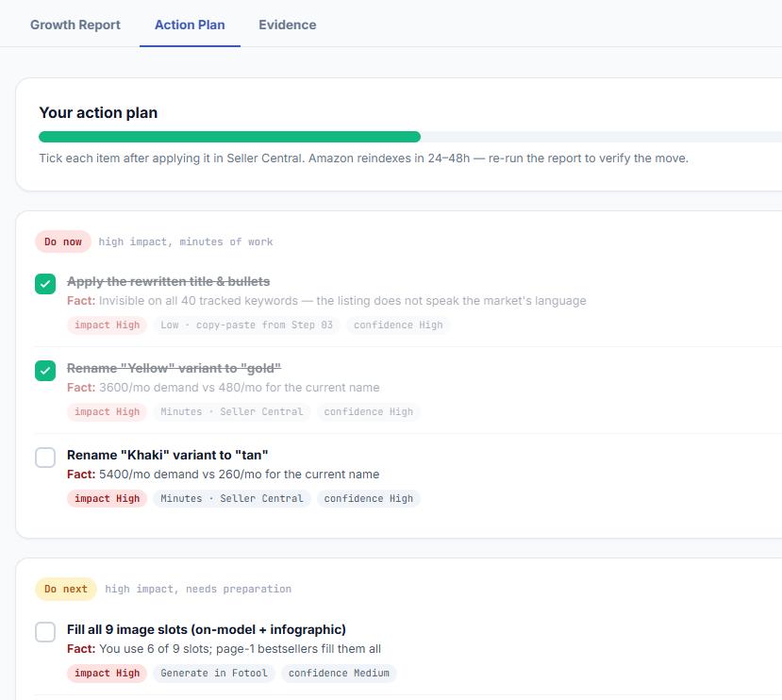The width and height of the screenshot is (782, 700).
Task: Click 'Fill all 9 image slots' title
Action: (x=207, y=629)
